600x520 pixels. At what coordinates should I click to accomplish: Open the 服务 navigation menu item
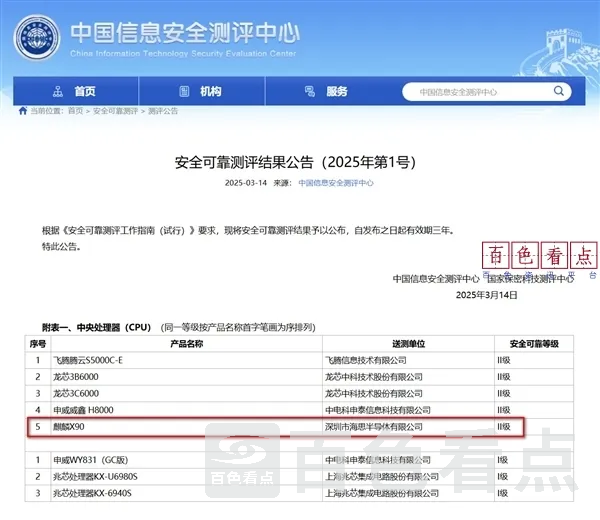coord(336,91)
